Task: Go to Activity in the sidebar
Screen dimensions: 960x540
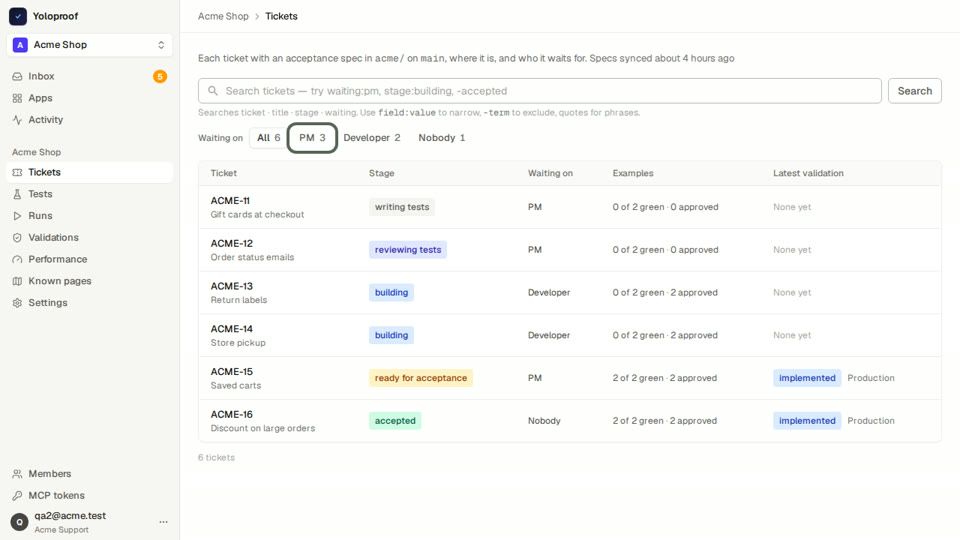Action: coord(89,120)
